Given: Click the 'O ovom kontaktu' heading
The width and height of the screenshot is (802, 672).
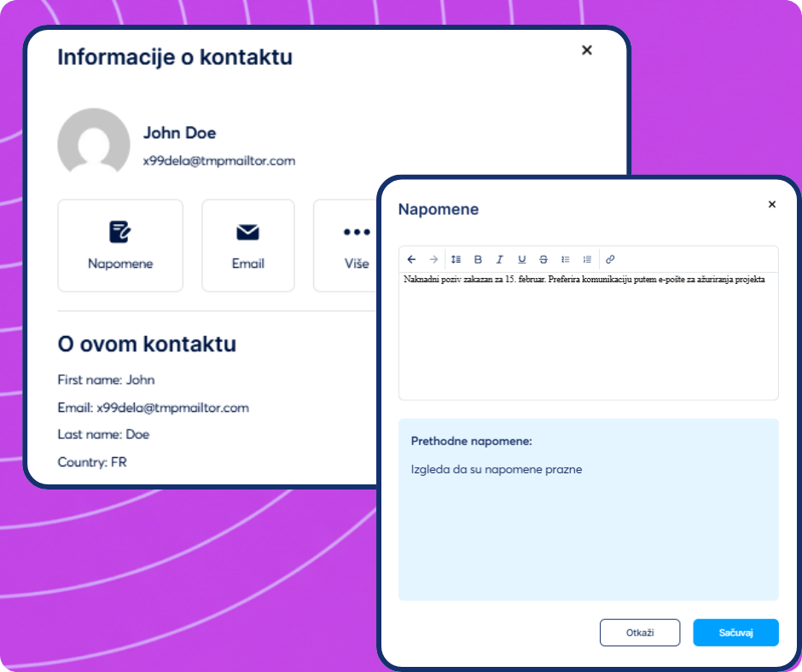Looking at the screenshot, I should point(147,345).
